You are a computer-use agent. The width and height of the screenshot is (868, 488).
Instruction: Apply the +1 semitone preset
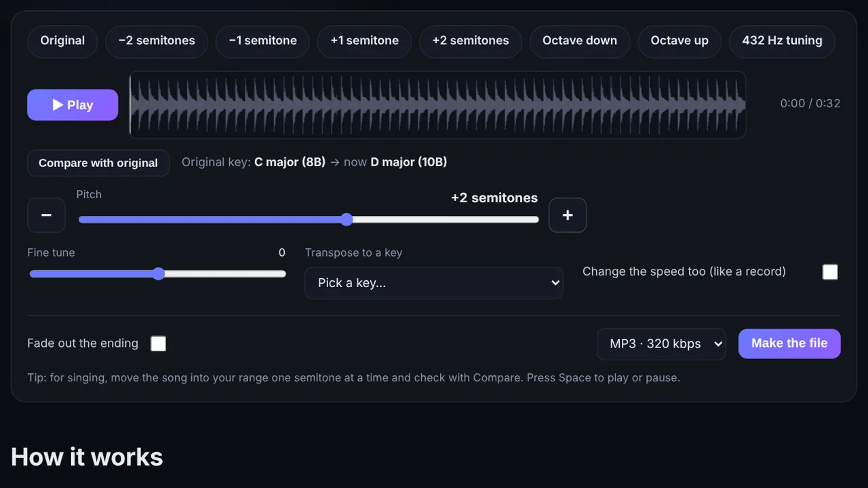(364, 41)
